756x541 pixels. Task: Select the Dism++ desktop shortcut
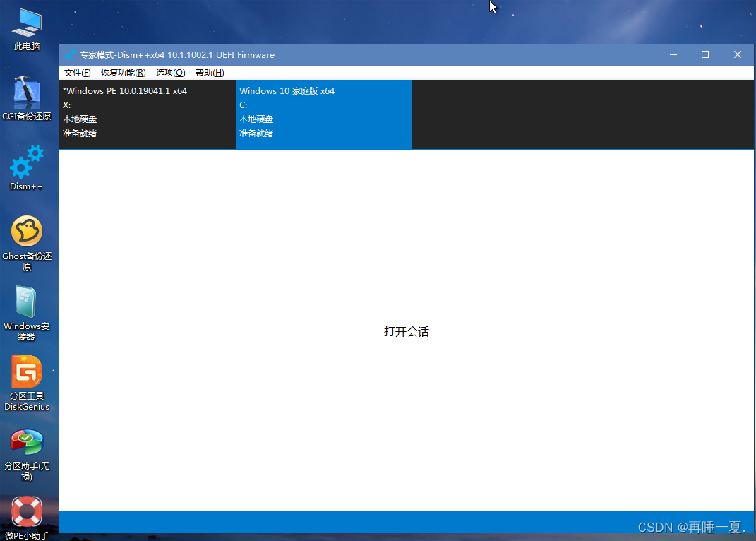[27, 168]
